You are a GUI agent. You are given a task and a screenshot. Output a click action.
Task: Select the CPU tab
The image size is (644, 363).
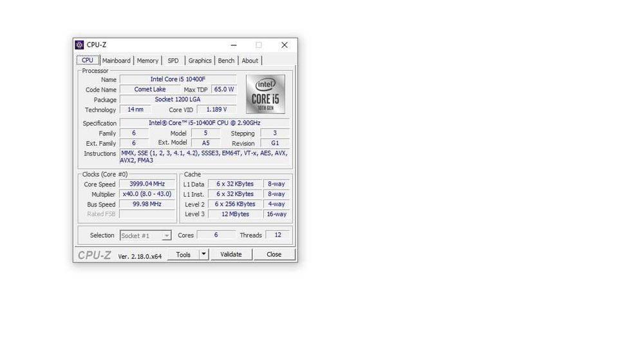tap(88, 60)
